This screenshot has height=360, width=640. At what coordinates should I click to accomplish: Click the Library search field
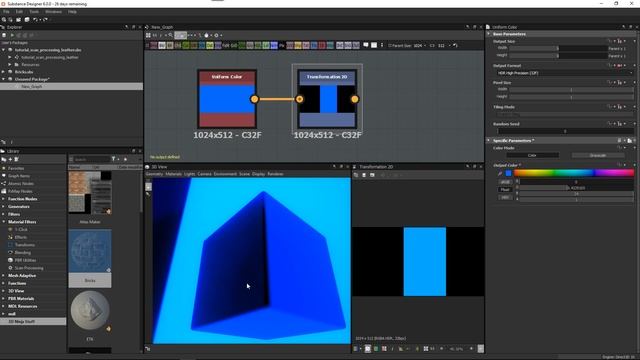point(92,159)
